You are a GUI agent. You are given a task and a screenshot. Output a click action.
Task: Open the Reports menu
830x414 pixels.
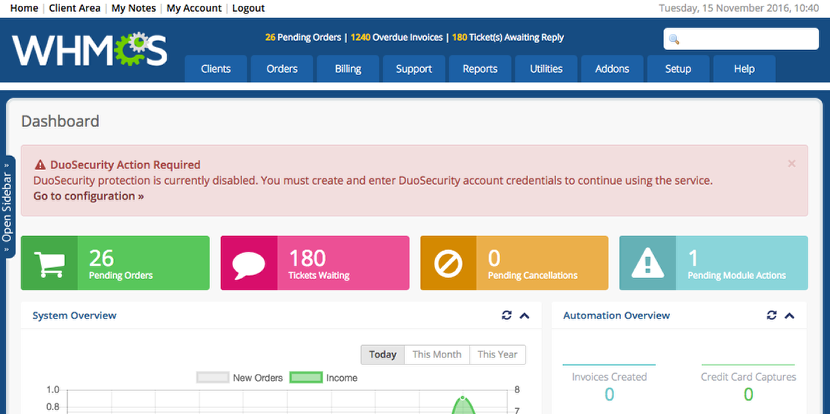coord(480,69)
